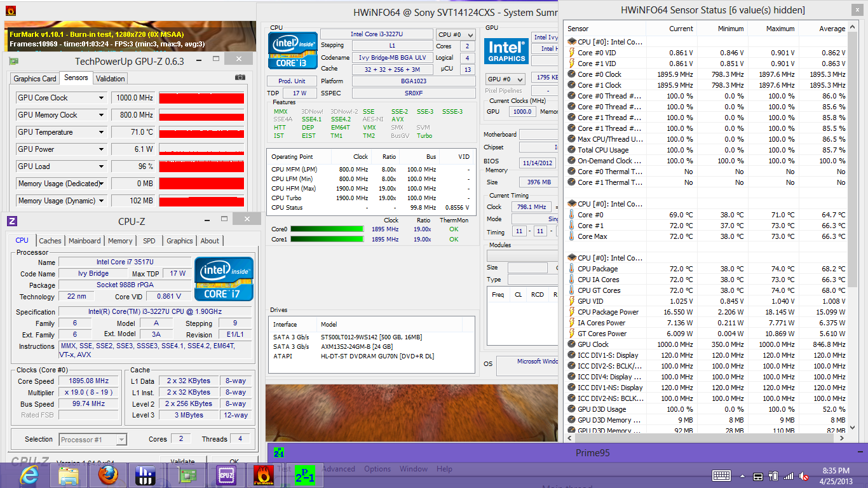Click lightning icon beside Core #0 VID

click(x=571, y=53)
